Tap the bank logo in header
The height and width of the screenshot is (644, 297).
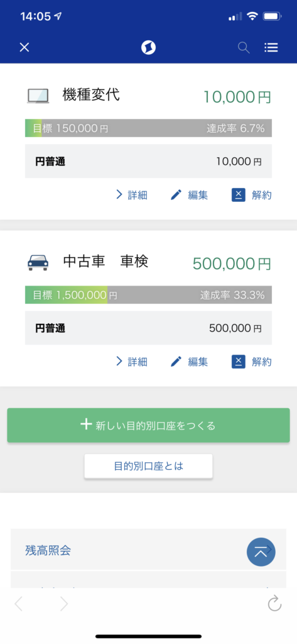[x=148, y=48]
